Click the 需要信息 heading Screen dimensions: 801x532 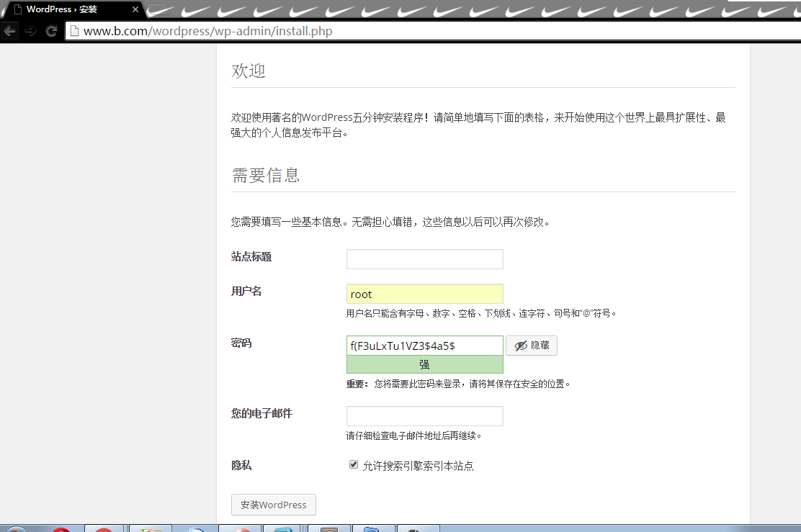[266, 175]
